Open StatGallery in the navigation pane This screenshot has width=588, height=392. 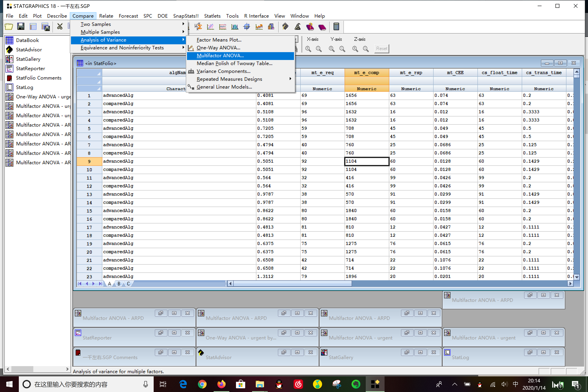click(x=28, y=59)
